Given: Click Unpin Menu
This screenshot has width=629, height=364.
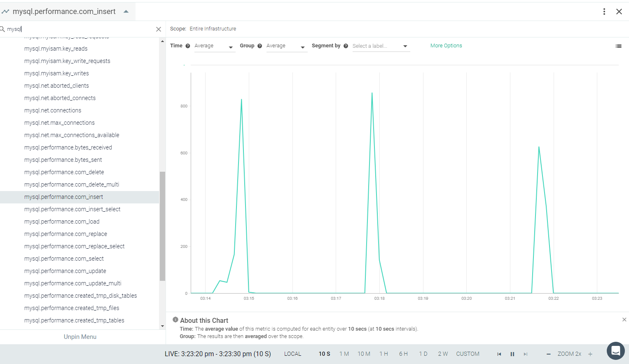Looking at the screenshot, I should 80,337.
